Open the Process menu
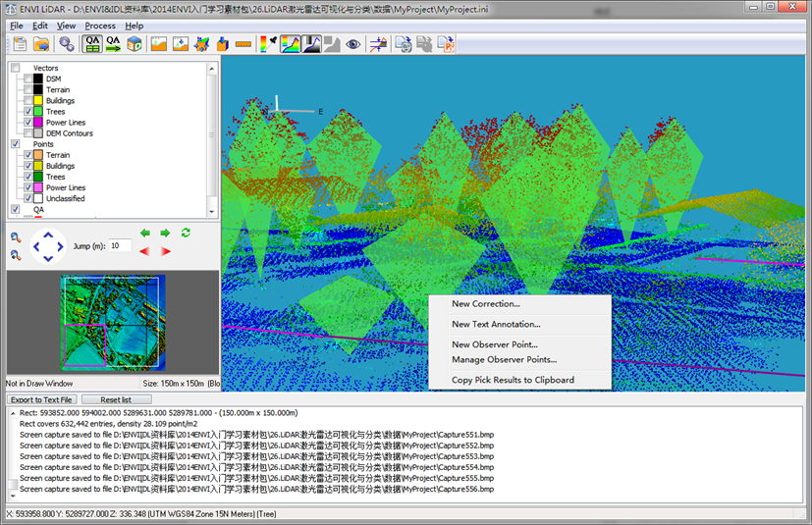 [x=100, y=26]
